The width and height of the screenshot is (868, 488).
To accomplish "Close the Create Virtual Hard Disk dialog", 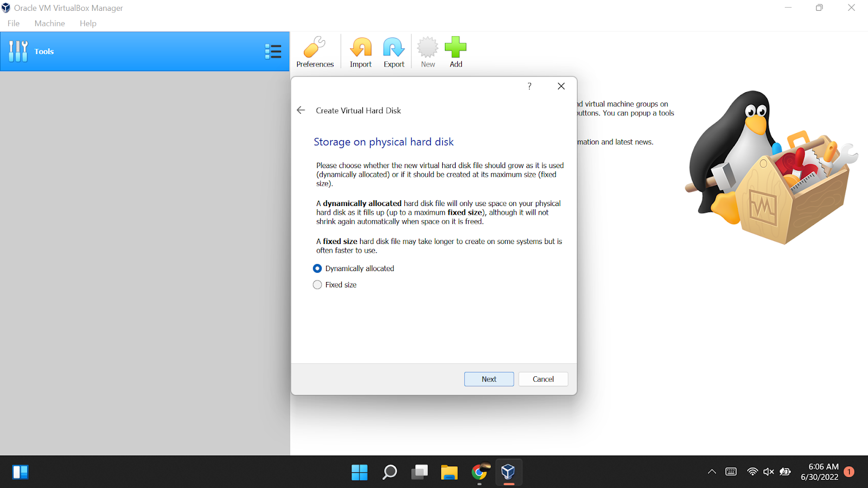I will (561, 86).
